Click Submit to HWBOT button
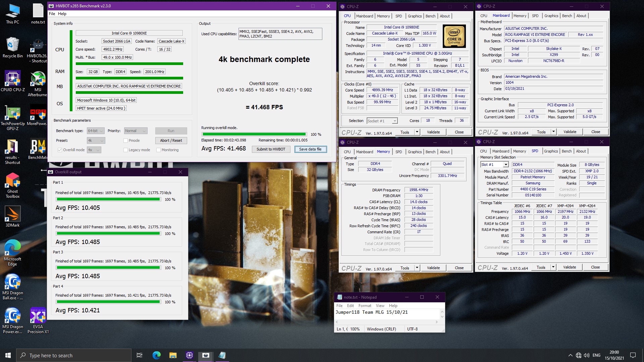The height and width of the screenshot is (362, 644). [271, 149]
